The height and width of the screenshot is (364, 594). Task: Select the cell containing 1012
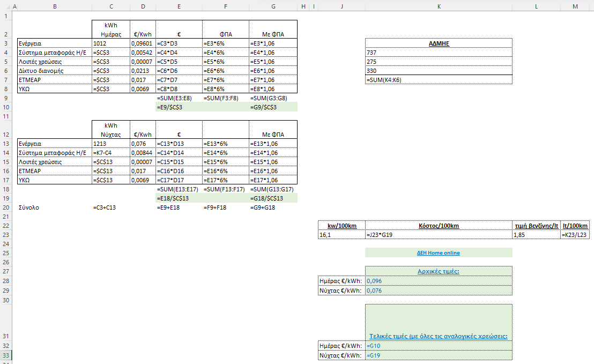click(111, 43)
